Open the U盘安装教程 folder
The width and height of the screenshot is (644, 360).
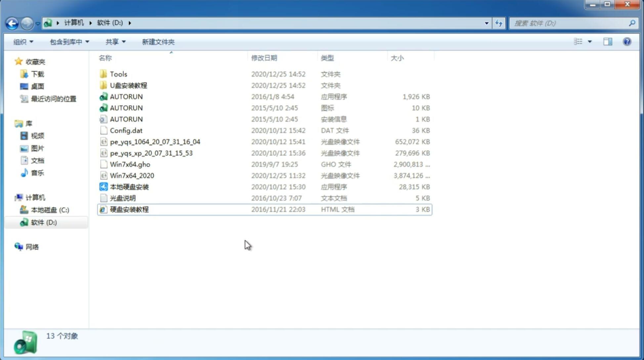128,85
